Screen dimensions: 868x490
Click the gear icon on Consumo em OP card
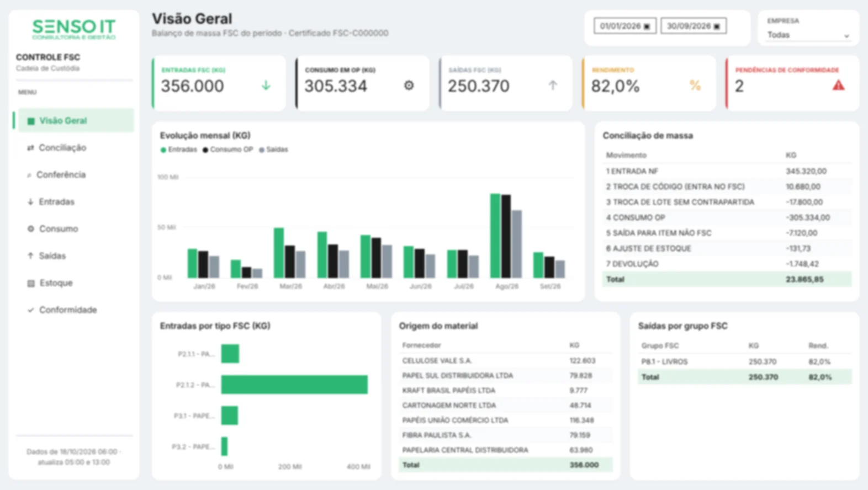coord(409,86)
